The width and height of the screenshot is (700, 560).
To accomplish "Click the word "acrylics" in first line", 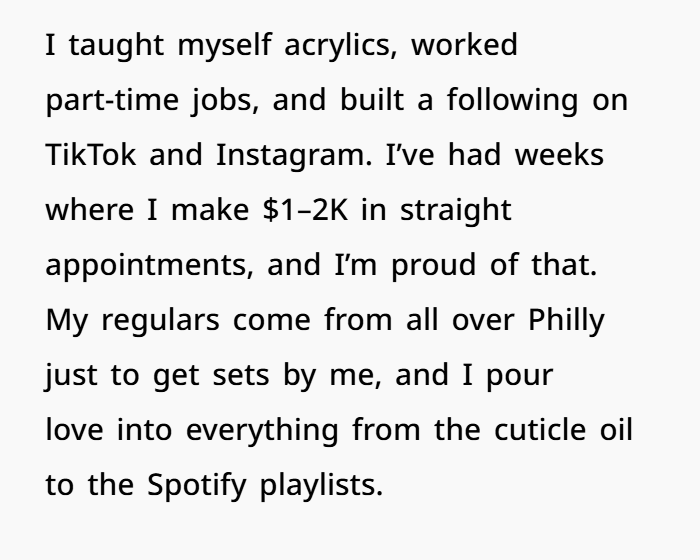I will point(337,46).
